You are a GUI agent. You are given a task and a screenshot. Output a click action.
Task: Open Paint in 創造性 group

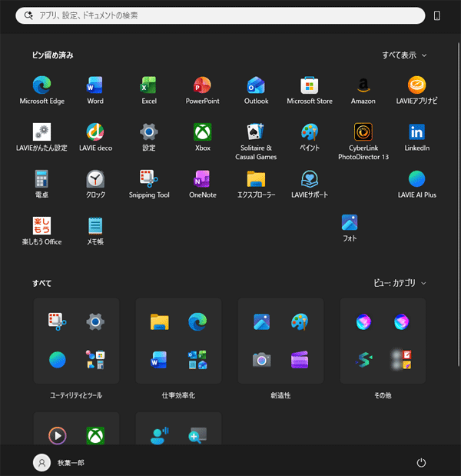[300, 321]
